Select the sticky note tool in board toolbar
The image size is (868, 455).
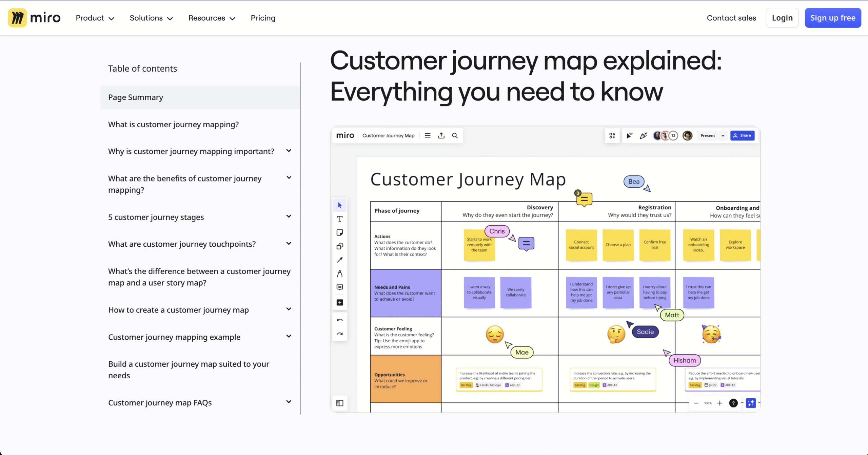pyautogui.click(x=340, y=233)
